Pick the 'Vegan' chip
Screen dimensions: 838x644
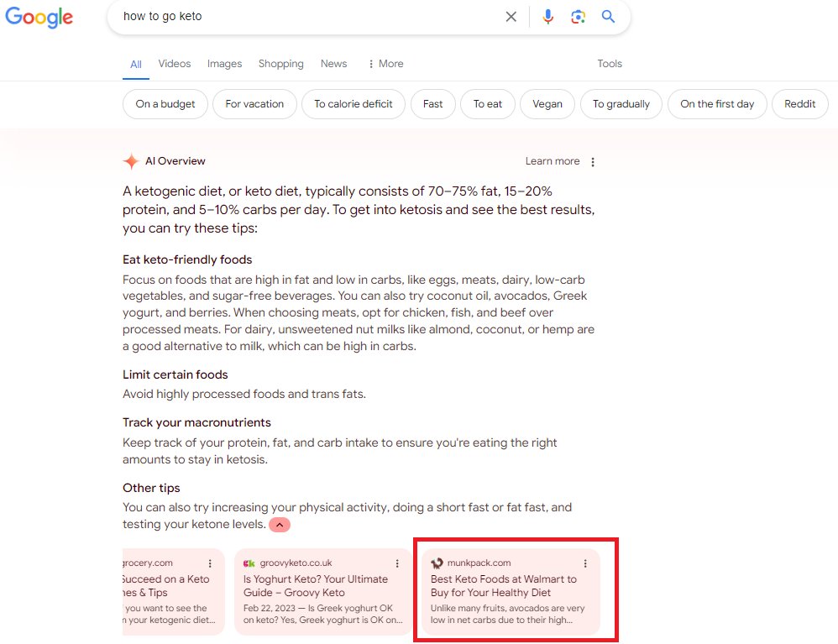tap(547, 103)
